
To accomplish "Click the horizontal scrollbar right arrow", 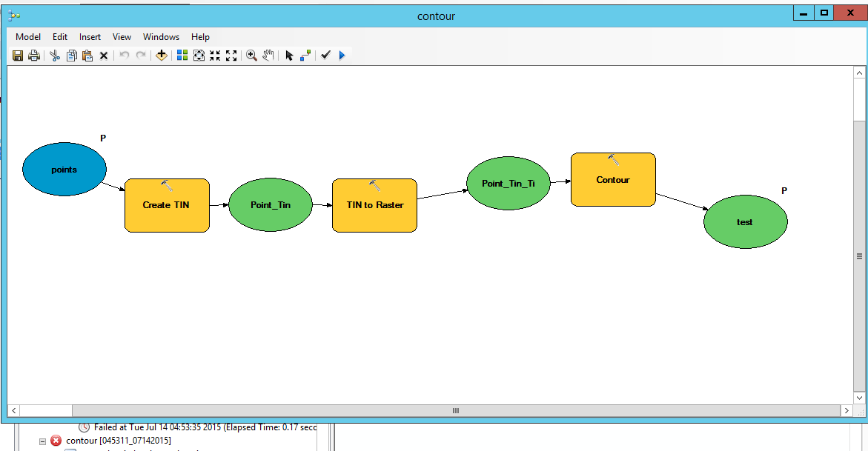I will coord(847,410).
